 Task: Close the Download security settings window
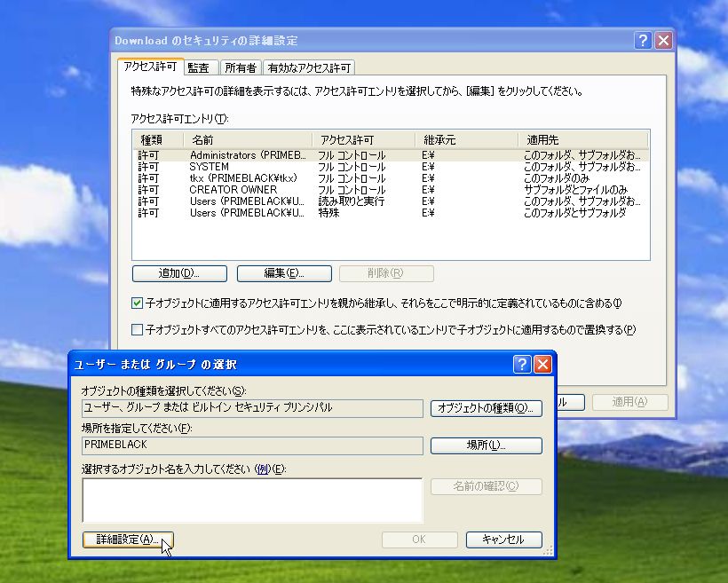click(663, 41)
